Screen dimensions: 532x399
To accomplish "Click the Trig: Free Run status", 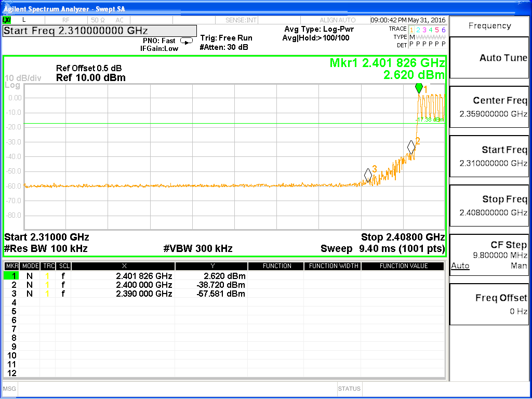I will pos(227,38).
